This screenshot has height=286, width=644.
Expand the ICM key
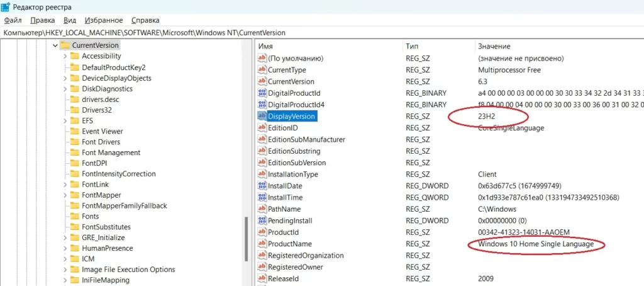pos(65,260)
